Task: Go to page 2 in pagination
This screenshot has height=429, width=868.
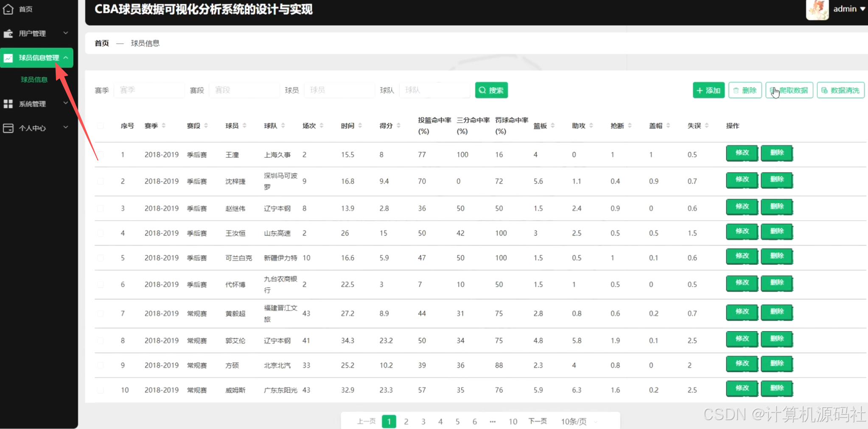Action: pyautogui.click(x=406, y=421)
